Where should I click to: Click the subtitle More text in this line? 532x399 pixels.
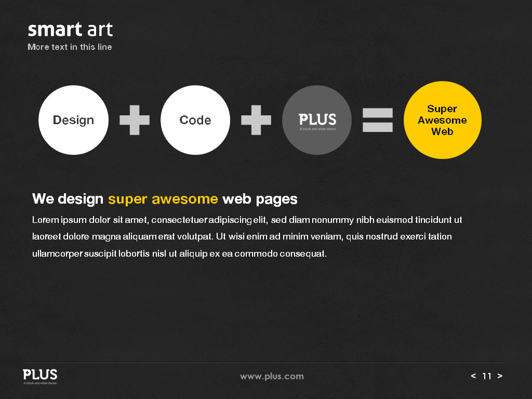(70, 47)
